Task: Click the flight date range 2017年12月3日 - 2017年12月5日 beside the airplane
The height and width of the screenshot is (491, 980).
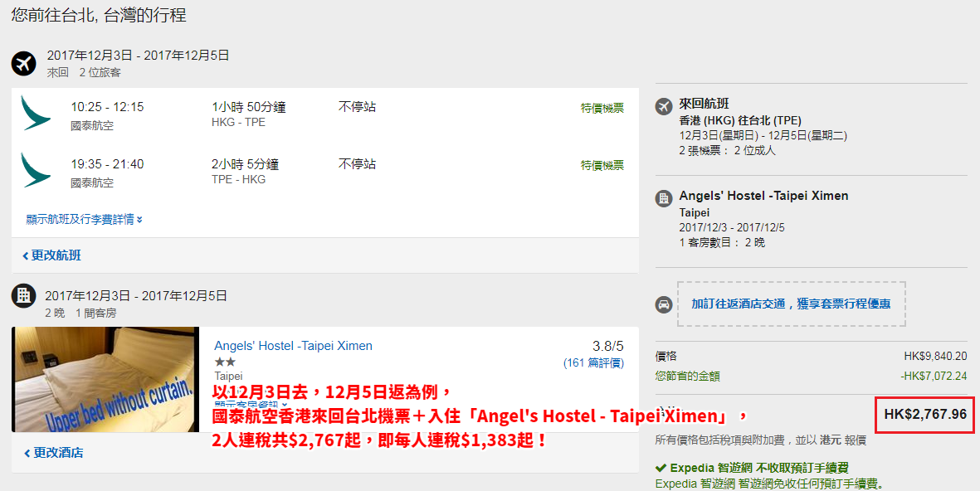Action: 138,56
